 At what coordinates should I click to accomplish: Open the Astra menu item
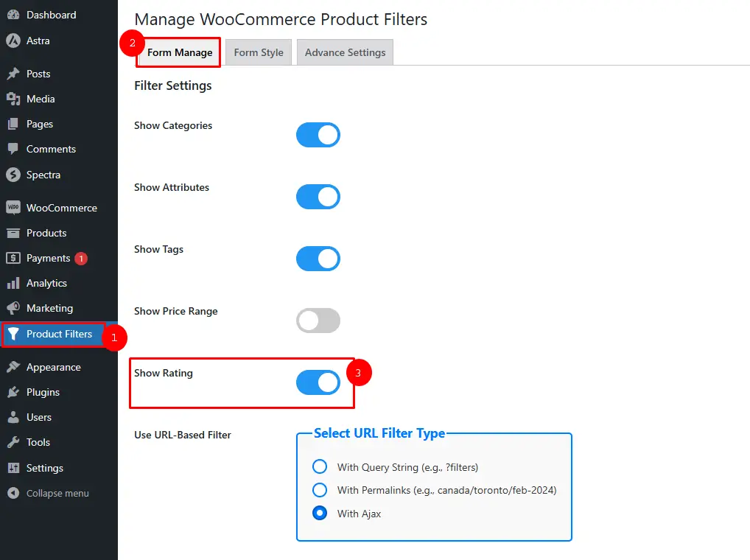(x=38, y=41)
